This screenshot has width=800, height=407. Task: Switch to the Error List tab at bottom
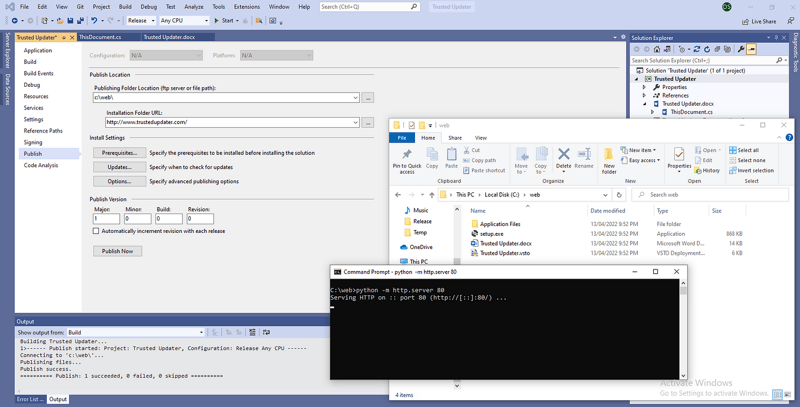click(x=29, y=399)
